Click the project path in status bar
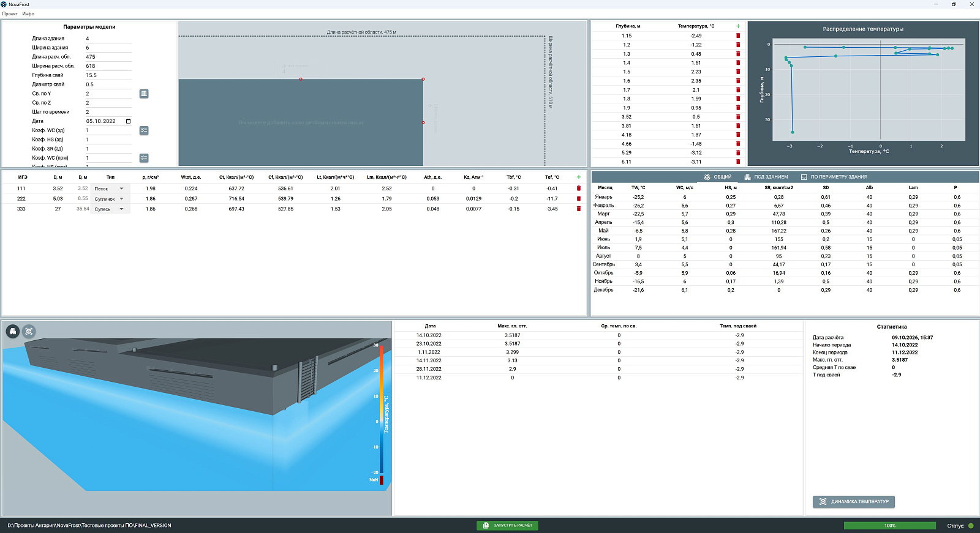 [x=89, y=526]
